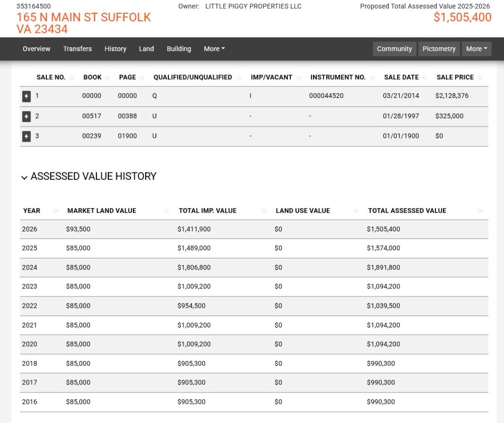Screen dimensions: 504x423
Task: Select total imp. value $1,806,800
Action: [194, 267]
